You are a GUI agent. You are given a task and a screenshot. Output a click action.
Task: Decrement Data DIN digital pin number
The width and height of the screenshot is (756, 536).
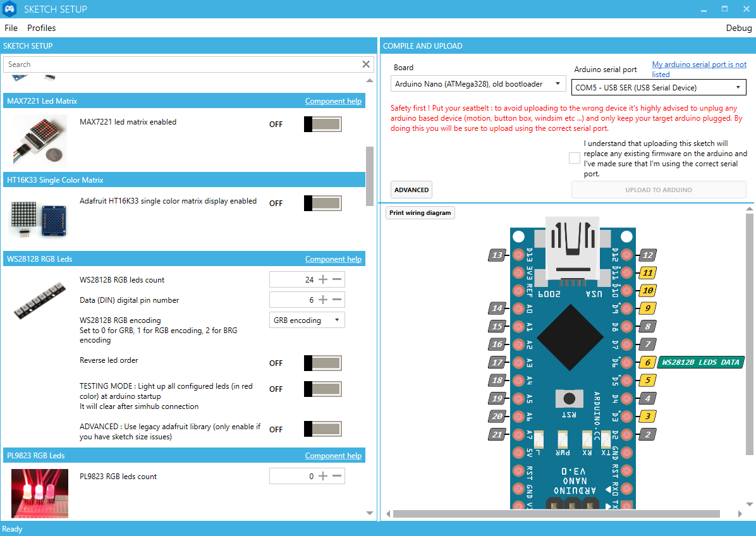point(337,300)
